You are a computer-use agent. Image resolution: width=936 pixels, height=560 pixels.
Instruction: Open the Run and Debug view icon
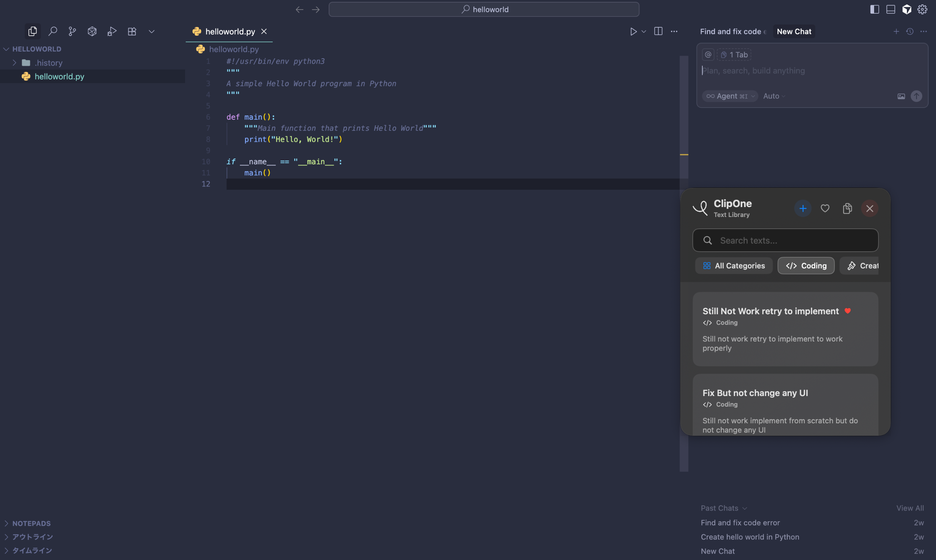[x=112, y=31]
